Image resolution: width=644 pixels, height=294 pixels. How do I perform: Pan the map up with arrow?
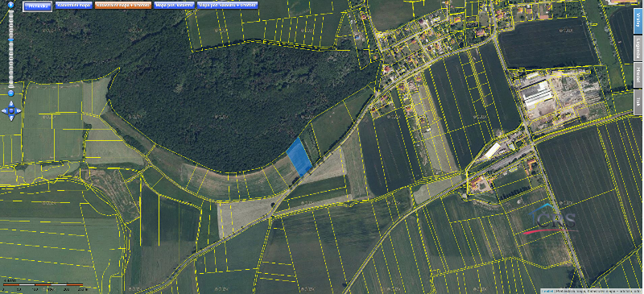(11, 104)
